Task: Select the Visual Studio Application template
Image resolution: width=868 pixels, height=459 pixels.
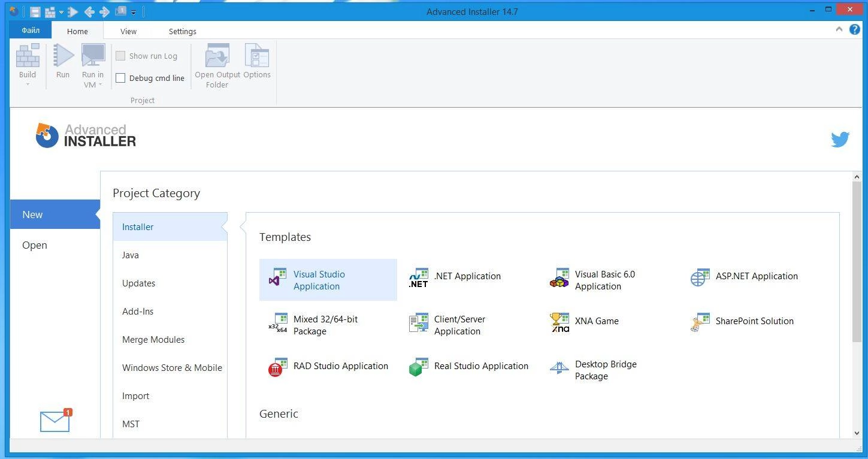Action: (x=328, y=280)
